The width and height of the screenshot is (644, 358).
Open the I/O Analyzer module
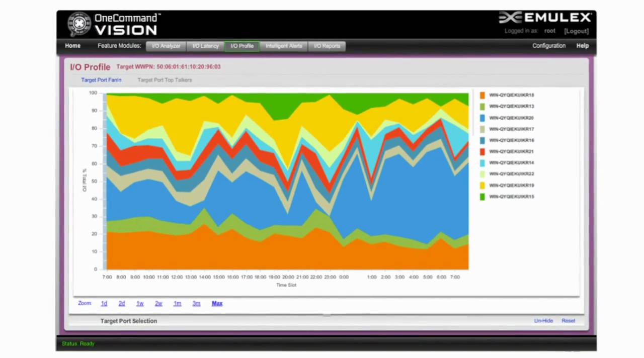(166, 46)
